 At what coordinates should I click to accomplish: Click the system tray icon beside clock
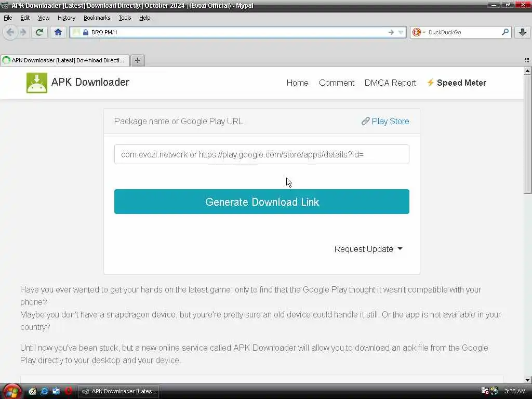coord(495,391)
